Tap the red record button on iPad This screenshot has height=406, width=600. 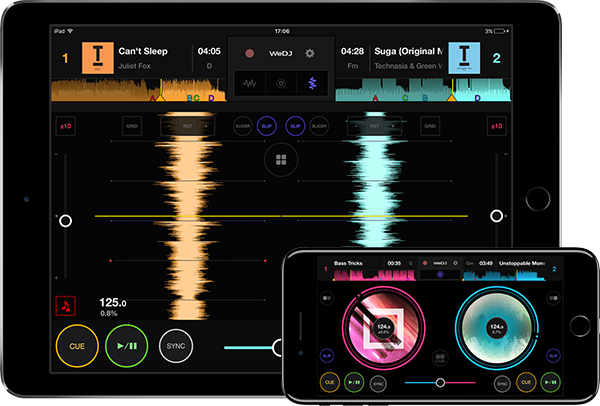coord(249,53)
